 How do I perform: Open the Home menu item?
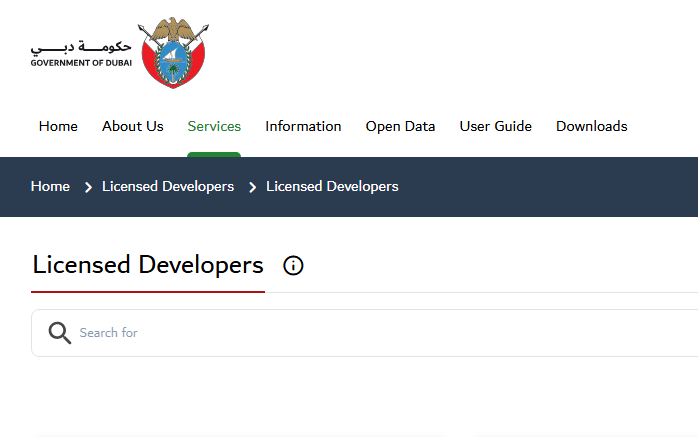pos(58,126)
